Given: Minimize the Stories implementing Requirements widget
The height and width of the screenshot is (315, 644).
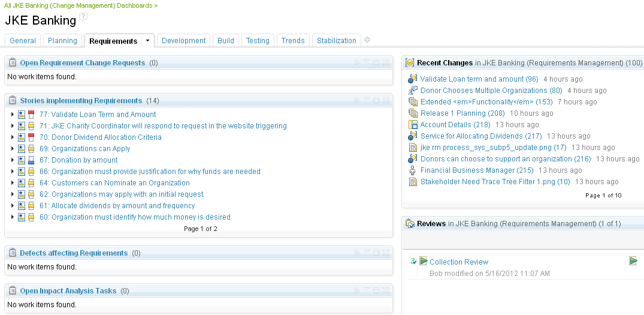Looking at the screenshot, I should (376, 100).
